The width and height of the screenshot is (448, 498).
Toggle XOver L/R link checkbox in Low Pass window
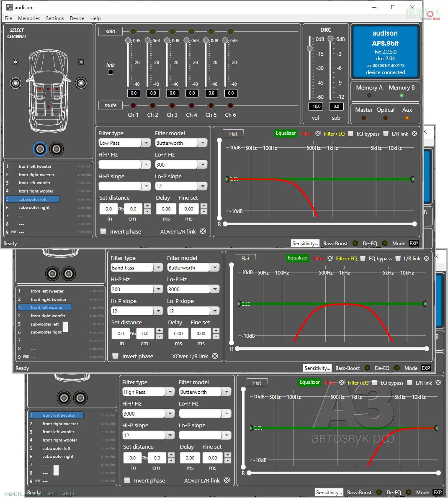[203, 231]
